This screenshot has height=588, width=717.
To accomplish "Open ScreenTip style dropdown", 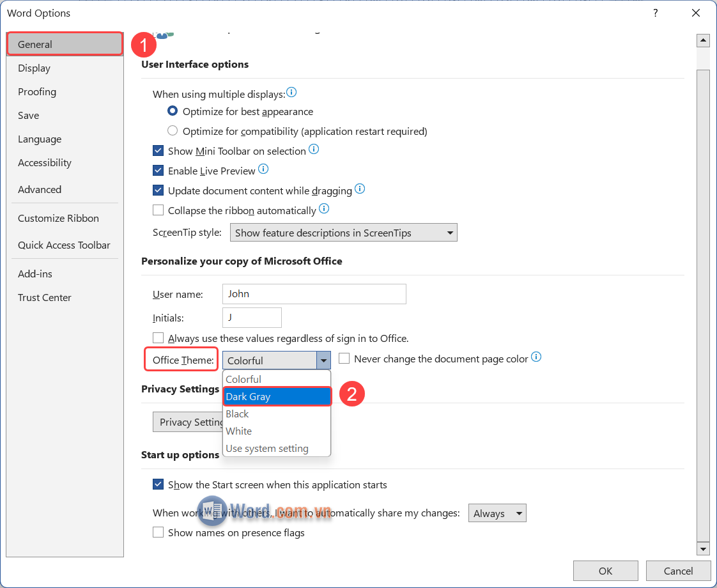I will 343,233.
